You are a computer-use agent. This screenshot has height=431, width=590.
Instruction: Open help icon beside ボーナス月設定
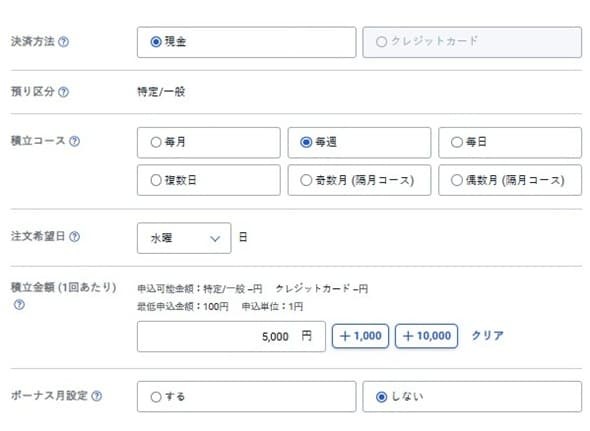point(97,396)
